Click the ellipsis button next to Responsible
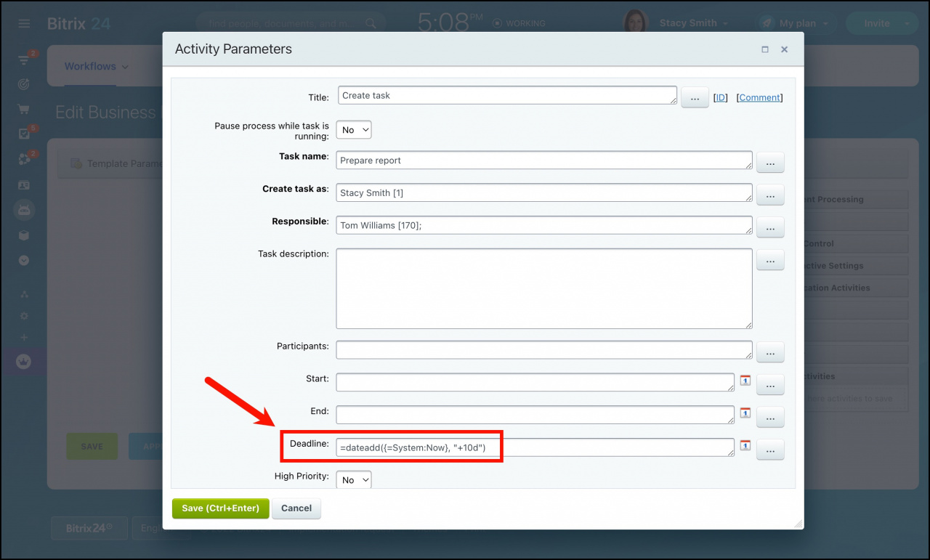Image resolution: width=930 pixels, height=560 pixels. (770, 227)
